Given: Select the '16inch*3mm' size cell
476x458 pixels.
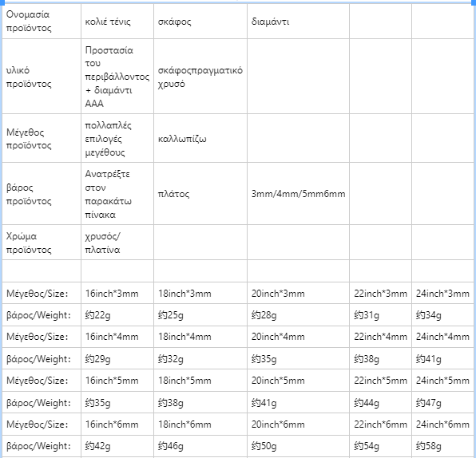Looking at the screenshot, I should click(117, 294).
